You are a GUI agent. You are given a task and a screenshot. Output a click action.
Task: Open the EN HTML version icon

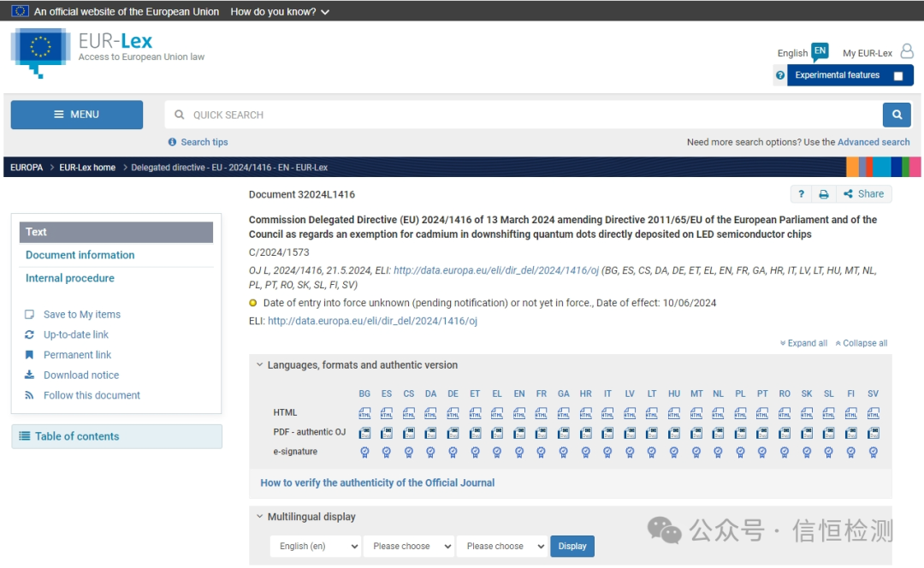click(x=519, y=413)
